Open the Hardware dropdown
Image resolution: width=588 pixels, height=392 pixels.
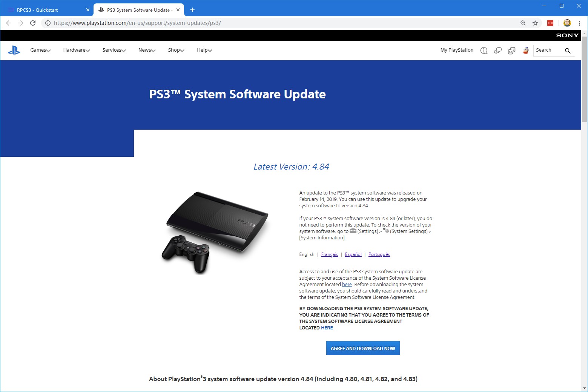coord(75,50)
